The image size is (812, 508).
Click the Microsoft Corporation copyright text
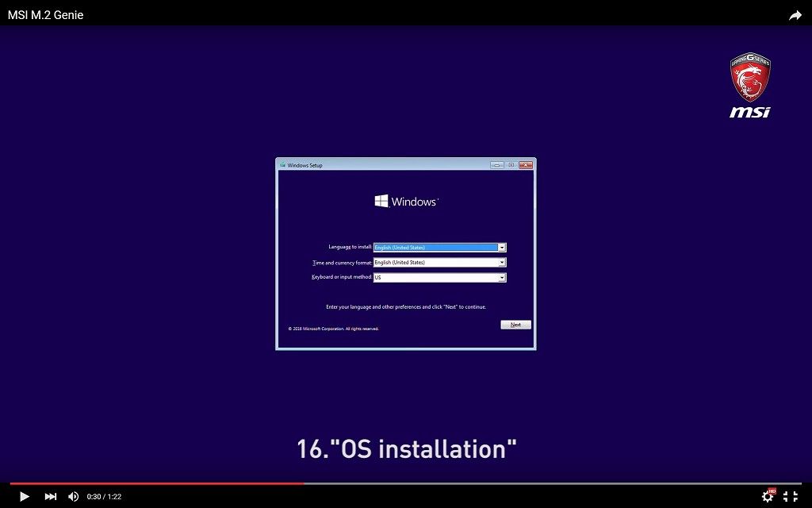pos(334,329)
